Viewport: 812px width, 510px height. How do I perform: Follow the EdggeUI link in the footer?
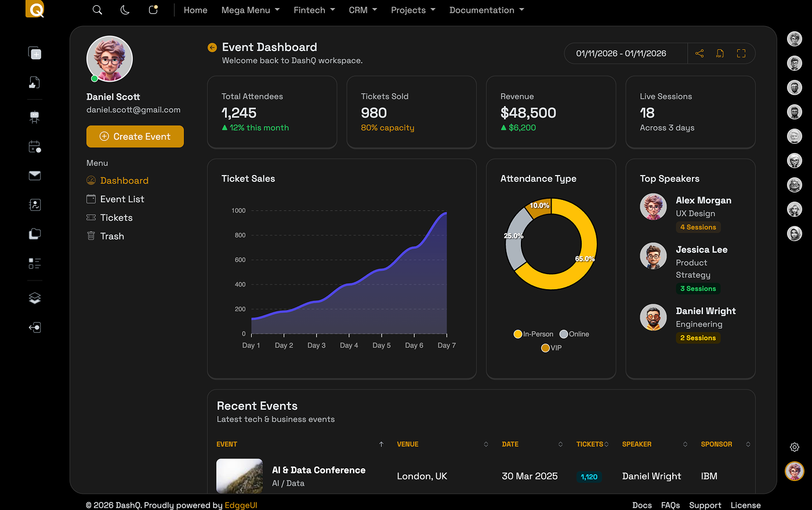click(x=241, y=505)
